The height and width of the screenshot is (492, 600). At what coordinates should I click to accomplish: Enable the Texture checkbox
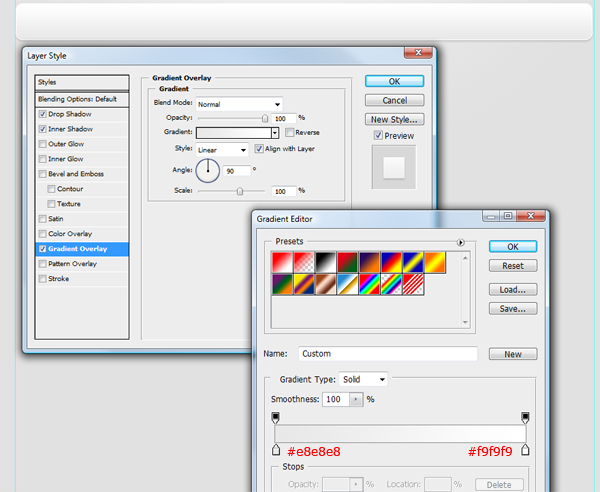[x=51, y=204]
